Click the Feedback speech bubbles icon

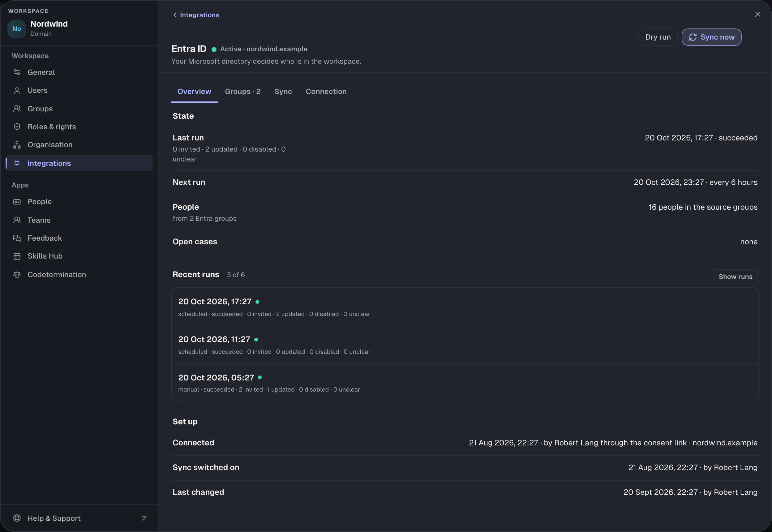(x=17, y=238)
